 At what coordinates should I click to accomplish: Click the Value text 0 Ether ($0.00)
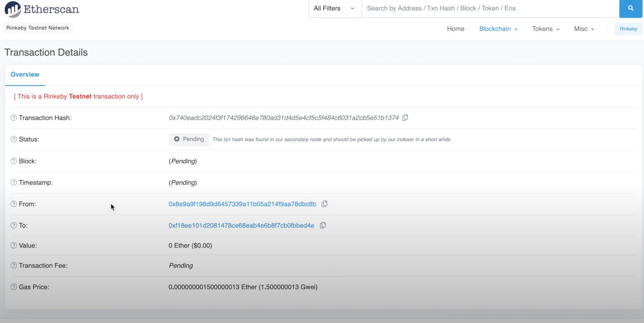pyautogui.click(x=190, y=245)
